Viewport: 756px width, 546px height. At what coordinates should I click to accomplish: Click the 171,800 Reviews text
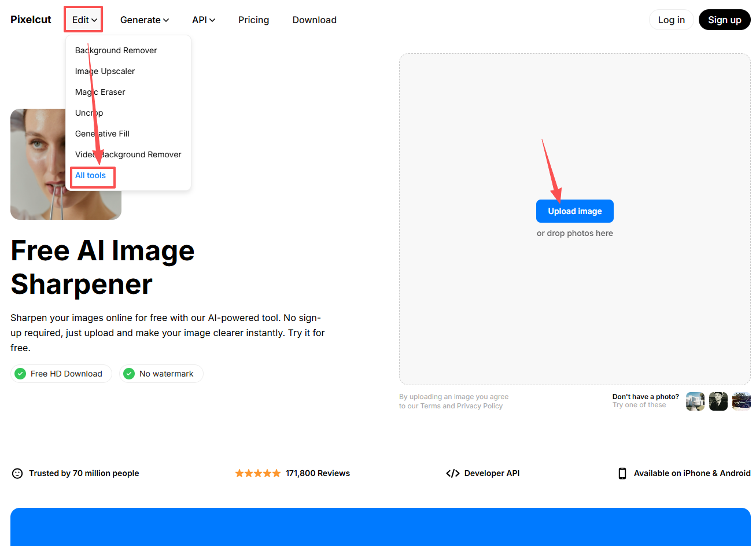(x=318, y=473)
